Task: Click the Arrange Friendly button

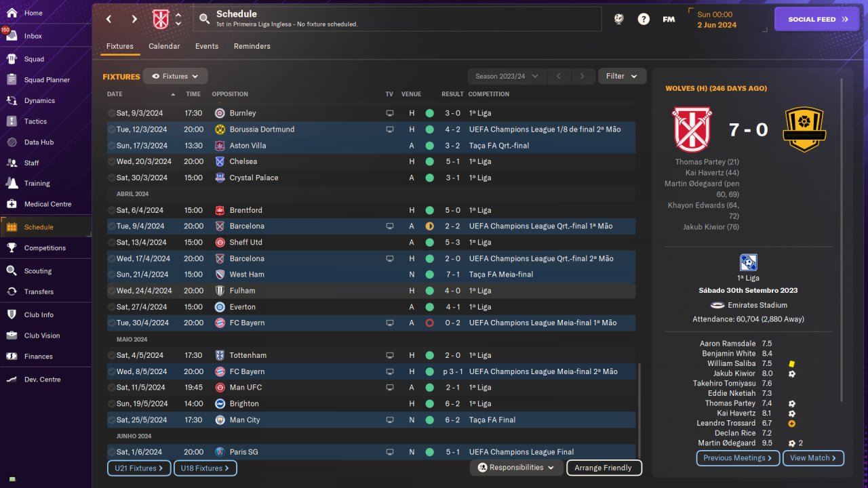Action: 603,468
